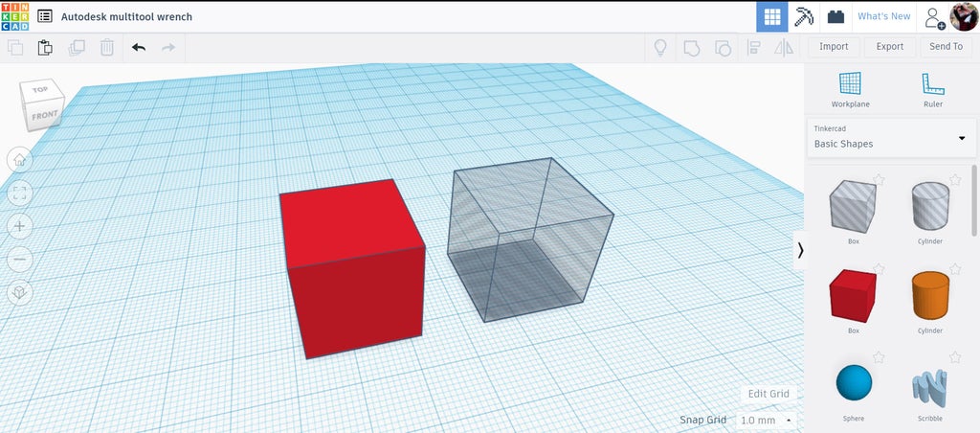Click the Delete trash icon
The height and width of the screenshot is (433, 980).
(x=107, y=48)
